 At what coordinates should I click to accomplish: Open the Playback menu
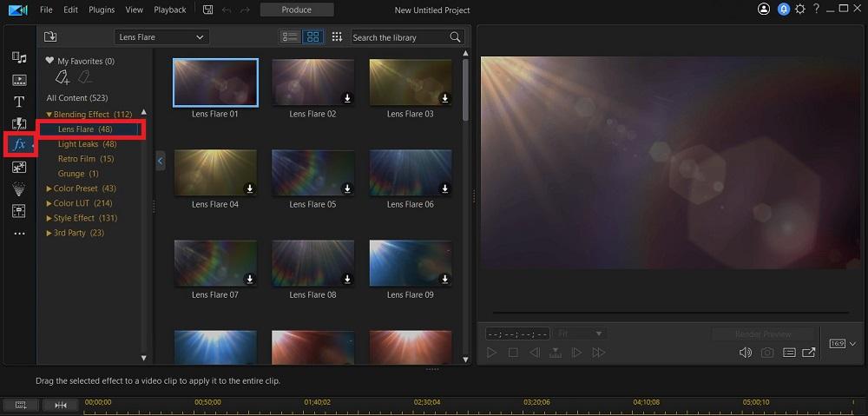click(x=170, y=10)
